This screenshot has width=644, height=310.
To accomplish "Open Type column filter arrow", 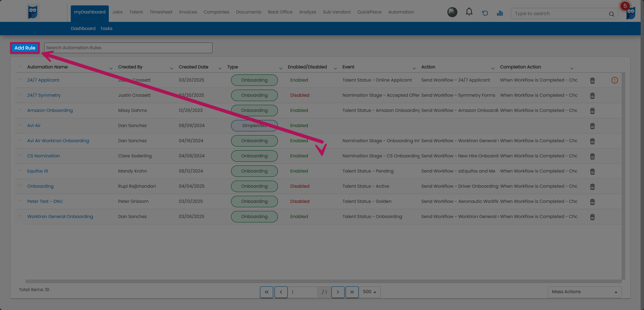I will click(281, 68).
